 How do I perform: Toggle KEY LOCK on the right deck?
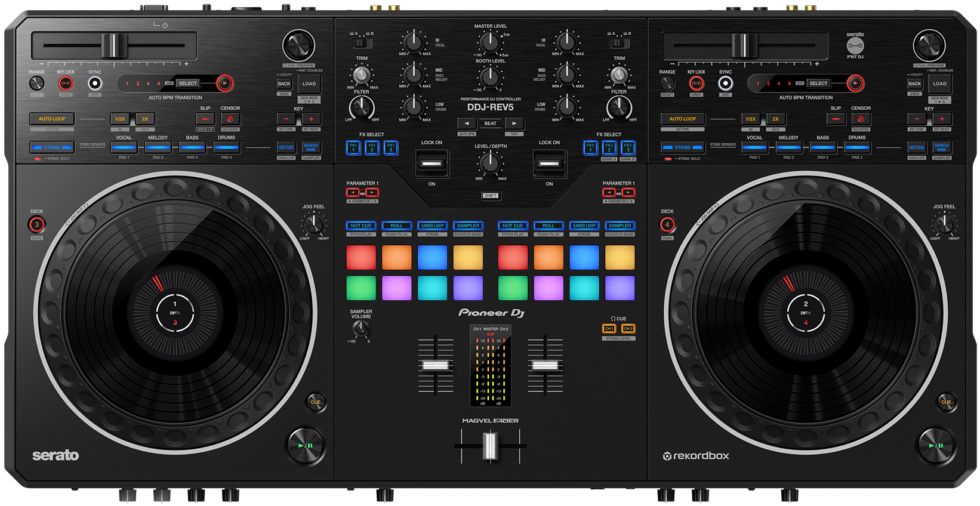coord(696,84)
